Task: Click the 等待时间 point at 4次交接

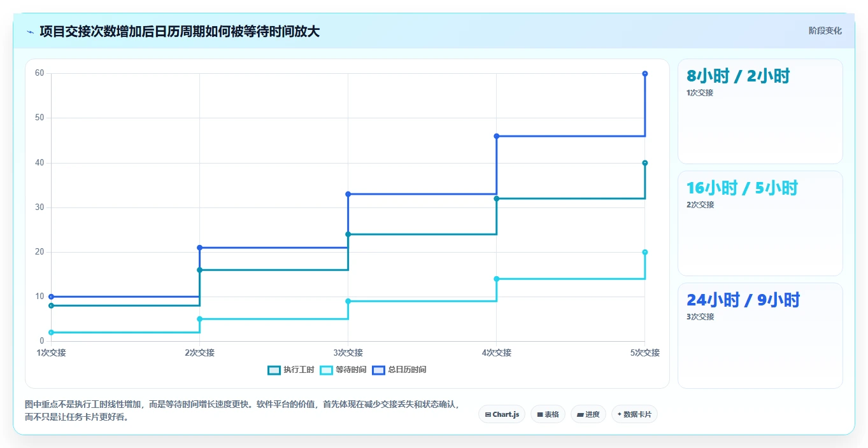Action: pyautogui.click(x=497, y=279)
